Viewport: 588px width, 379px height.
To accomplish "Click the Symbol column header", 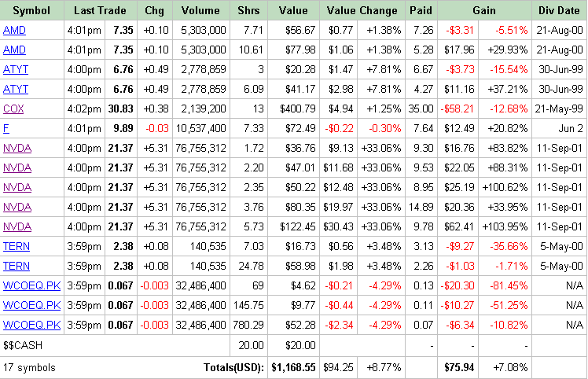I will point(31,10).
